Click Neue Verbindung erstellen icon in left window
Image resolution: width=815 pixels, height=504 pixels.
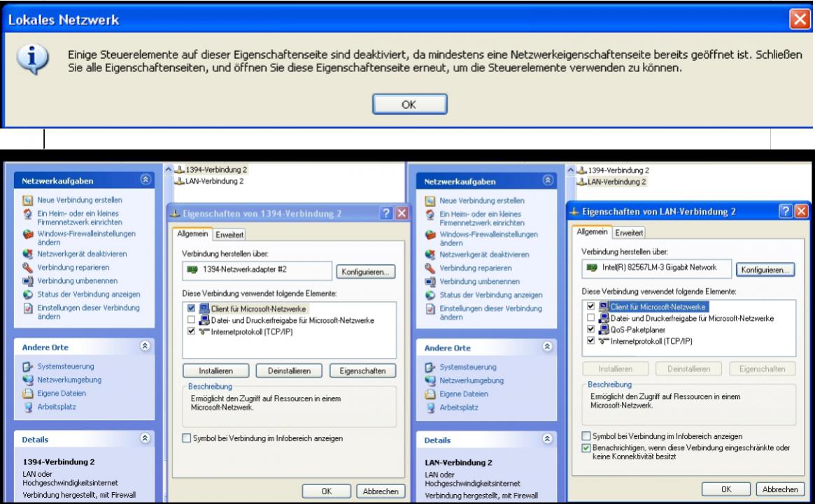point(27,200)
